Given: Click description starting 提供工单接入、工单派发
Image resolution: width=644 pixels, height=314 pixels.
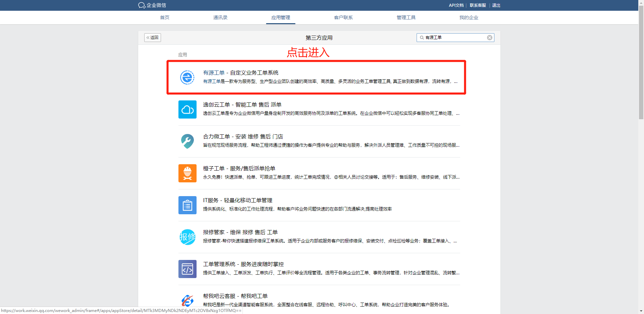Looking at the screenshot, I should coord(331,273).
